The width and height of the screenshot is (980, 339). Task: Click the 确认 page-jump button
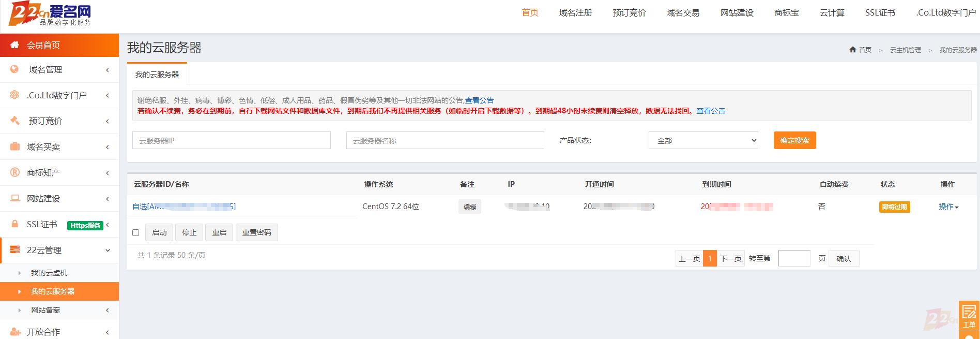844,258
